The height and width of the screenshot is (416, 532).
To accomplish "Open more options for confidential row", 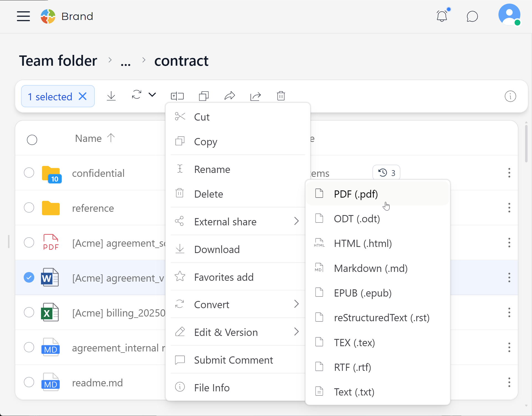I will [x=509, y=173].
